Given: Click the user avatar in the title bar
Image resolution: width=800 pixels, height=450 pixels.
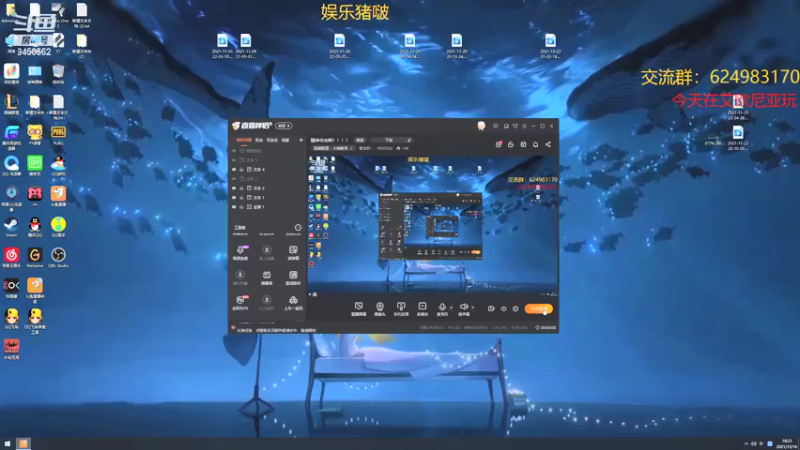Looking at the screenshot, I should (x=481, y=126).
